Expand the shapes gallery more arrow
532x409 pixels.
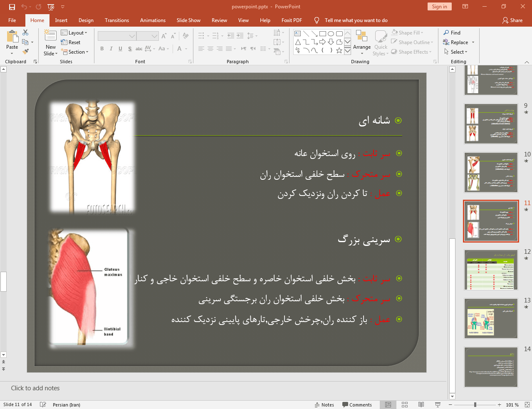(x=347, y=50)
